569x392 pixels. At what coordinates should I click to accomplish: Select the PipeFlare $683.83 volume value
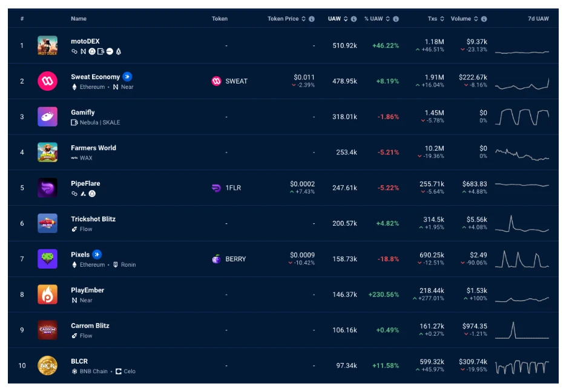click(475, 184)
